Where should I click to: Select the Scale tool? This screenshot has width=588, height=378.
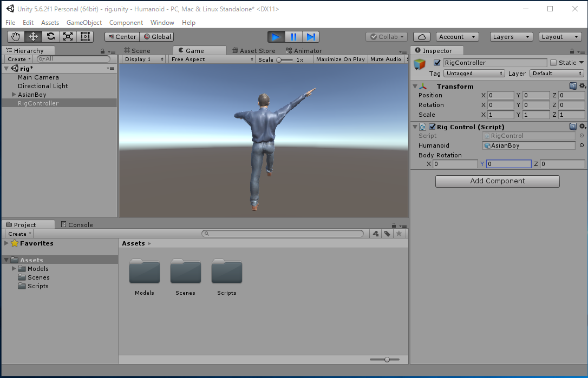(68, 37)
